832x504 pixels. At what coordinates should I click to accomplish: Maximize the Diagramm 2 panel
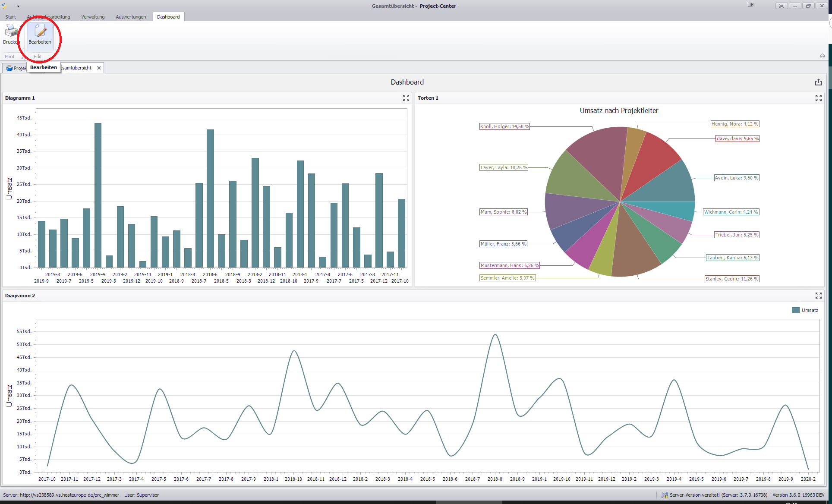[818, 296]
